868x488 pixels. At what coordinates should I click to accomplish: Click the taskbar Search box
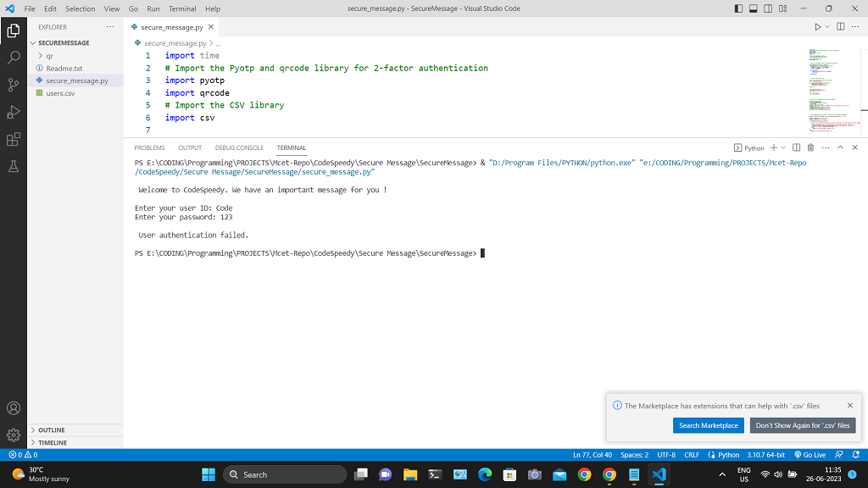coord(285,474)
